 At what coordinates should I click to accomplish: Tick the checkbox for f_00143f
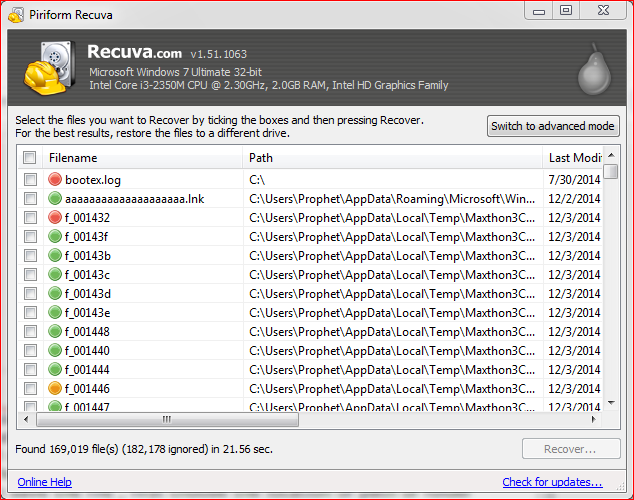tap(30, 236)
